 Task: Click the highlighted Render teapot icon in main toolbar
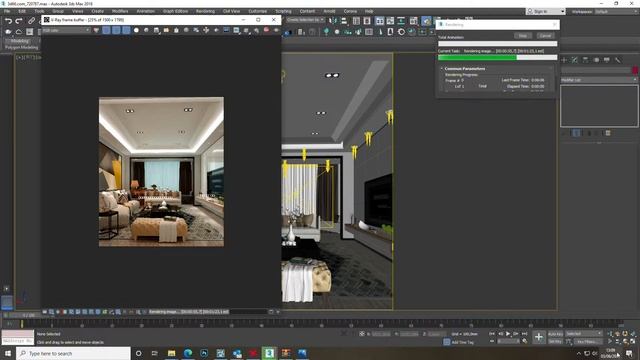click(426, 20)
